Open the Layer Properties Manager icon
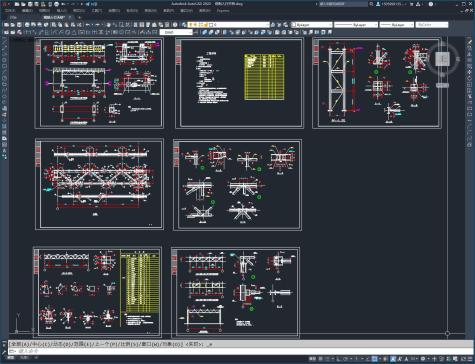This screenshot has height=364, width=475. click(x=184, y=25)
